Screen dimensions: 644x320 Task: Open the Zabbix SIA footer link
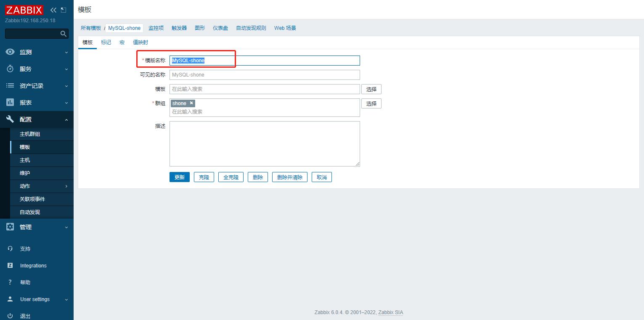(390, 312)
